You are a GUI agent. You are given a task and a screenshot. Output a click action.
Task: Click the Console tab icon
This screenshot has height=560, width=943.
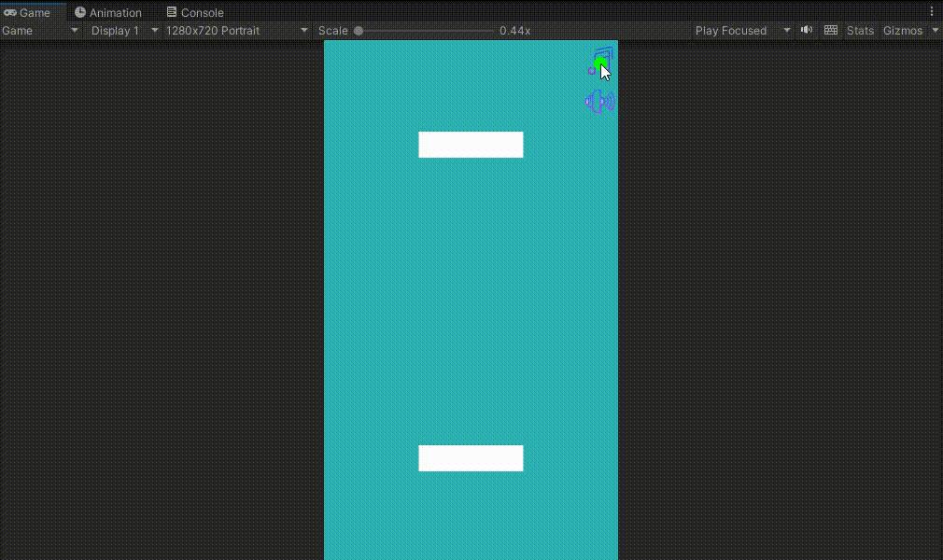click(170, 12)
